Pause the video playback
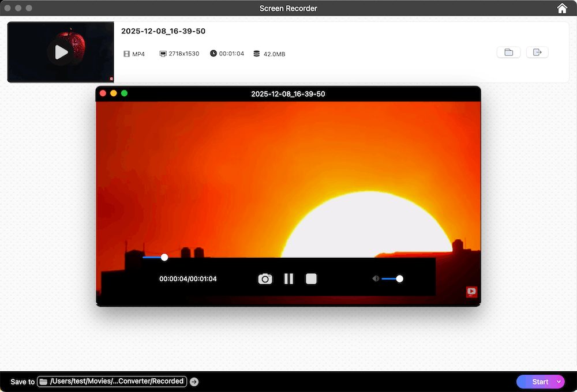 [x=288, y=279]
